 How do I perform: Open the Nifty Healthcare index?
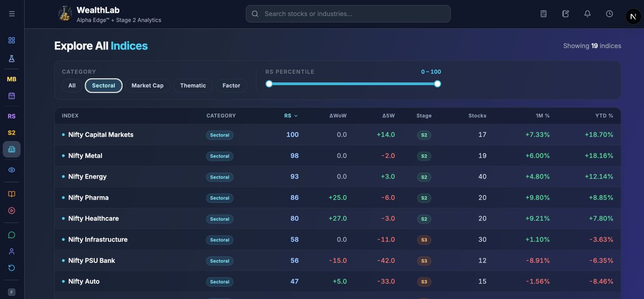[x=93, y=218]
